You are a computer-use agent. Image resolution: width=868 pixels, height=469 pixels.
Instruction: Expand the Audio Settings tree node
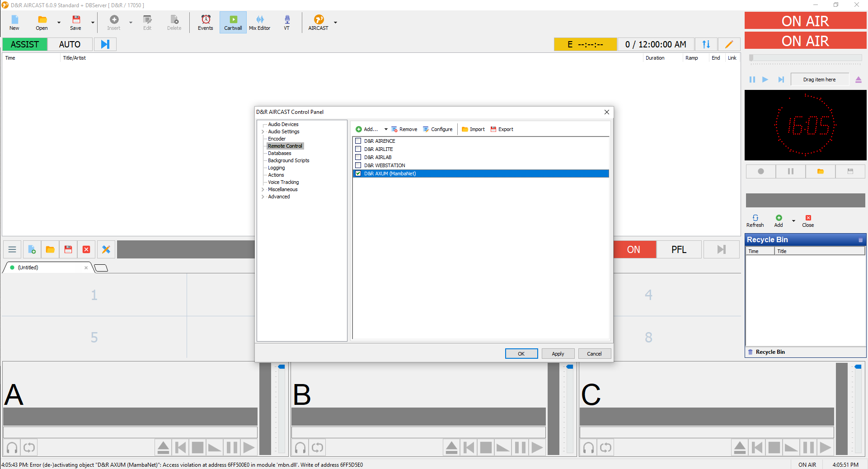pyautogui.click(x=263, y=132)
